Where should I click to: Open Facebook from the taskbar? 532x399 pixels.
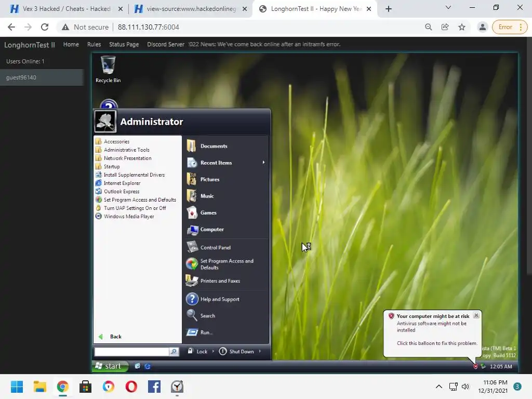point(154,387)
